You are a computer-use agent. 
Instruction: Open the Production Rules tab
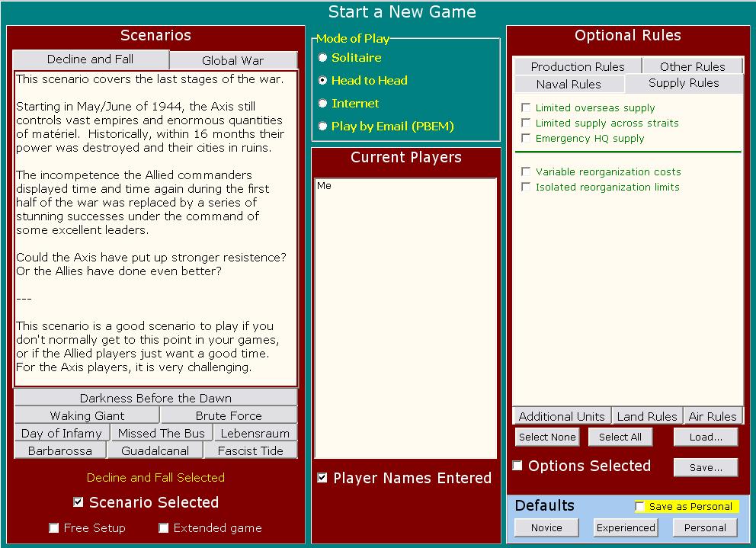[x=577, y=66]
